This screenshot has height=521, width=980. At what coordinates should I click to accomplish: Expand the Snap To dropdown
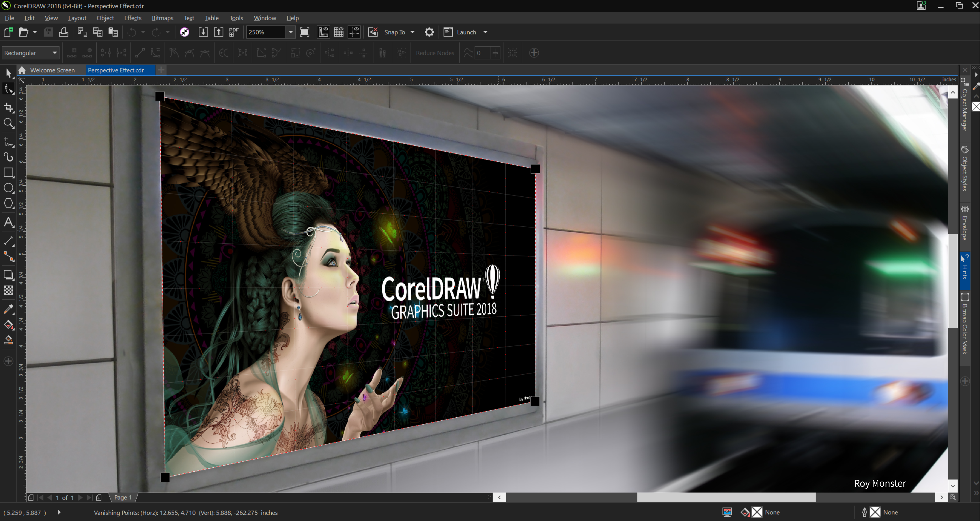click(412, 32)
